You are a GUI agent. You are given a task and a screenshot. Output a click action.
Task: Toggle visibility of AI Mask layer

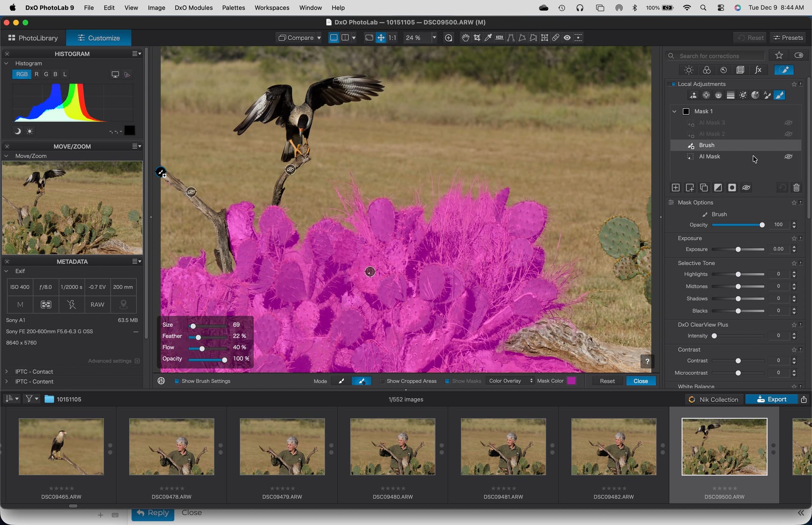788,157
